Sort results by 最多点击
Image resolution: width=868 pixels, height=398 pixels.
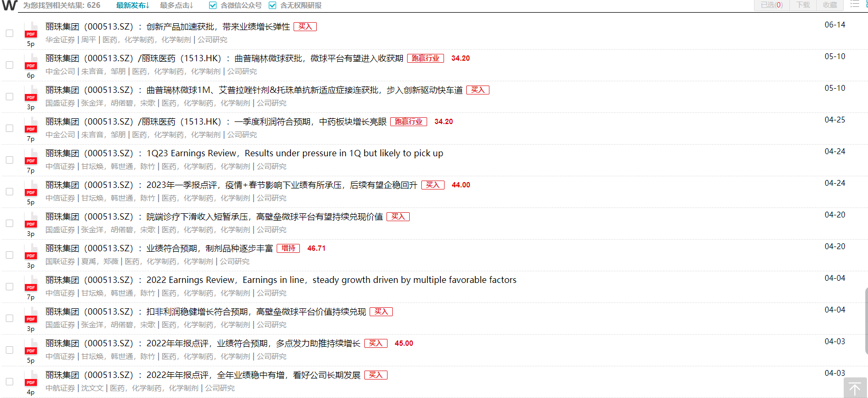coord(176,5)
